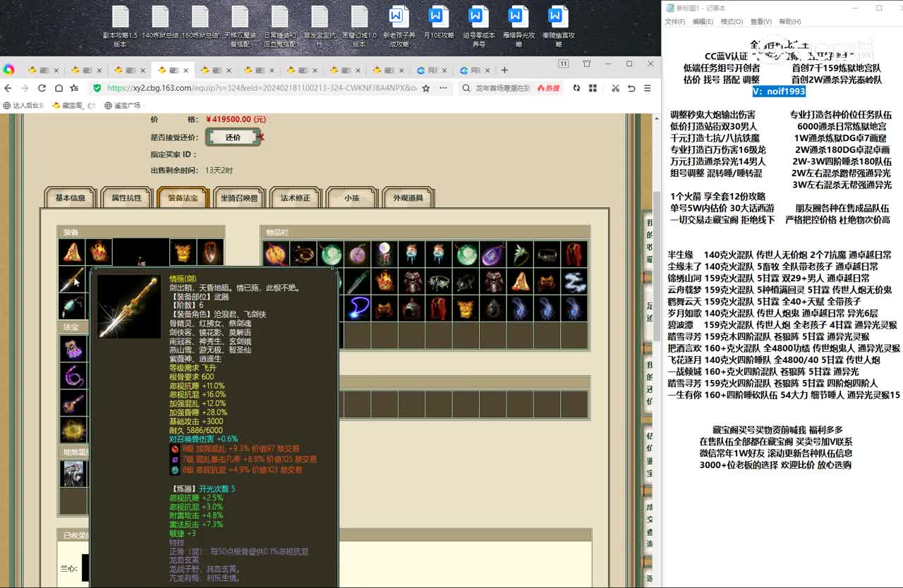This screenshot has width=903, height=588.
Task: Select desktop document 雁塔异光攻略
Action: (x=519, y=27)
